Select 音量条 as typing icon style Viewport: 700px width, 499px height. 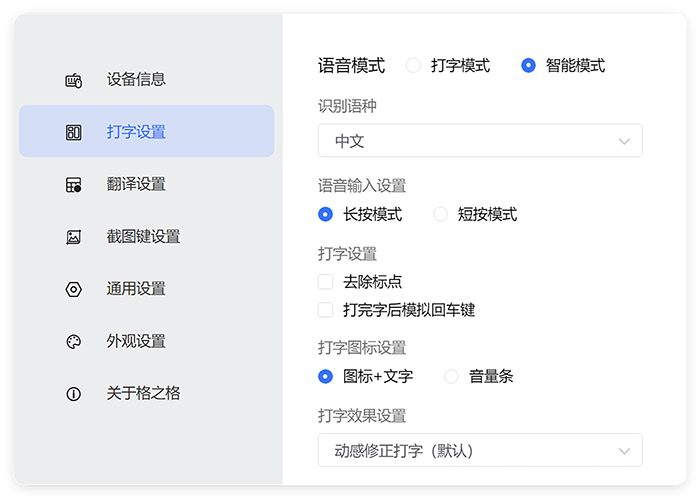click(451, 377)
